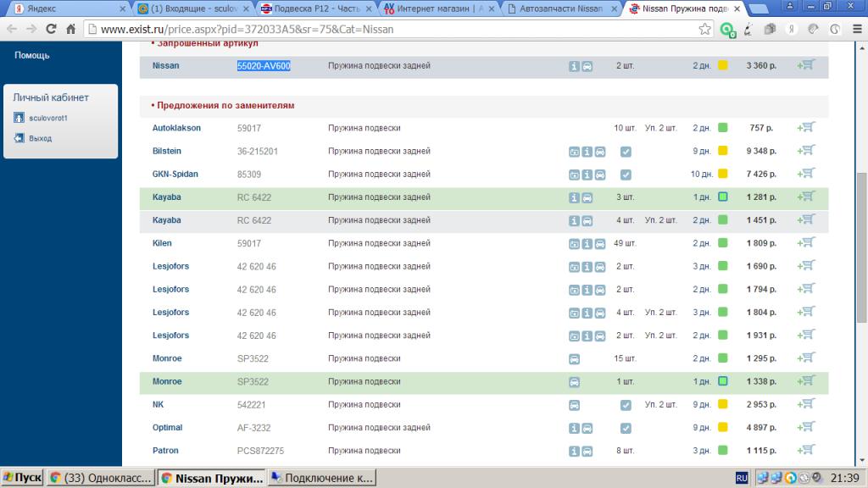Switch to the Входящие mail tab
Screen dimensions: 868x488
194,8
